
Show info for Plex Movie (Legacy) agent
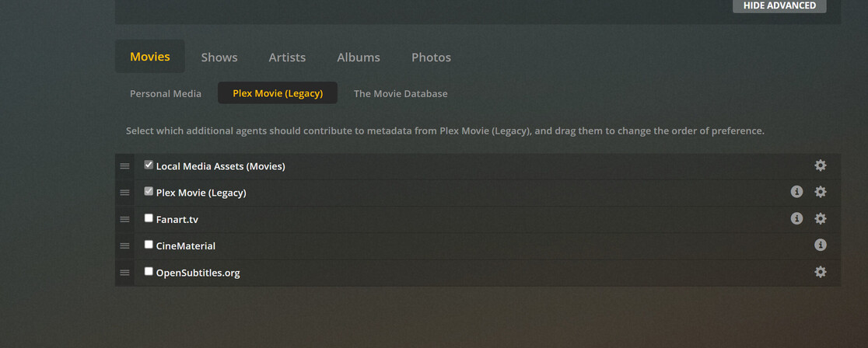click(x=796, y=192)
